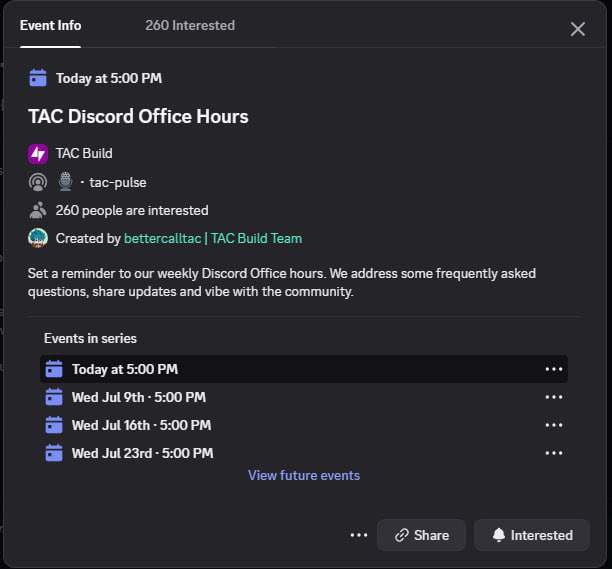
Task: Click the TAC Build server name
Action: [84, 153]
